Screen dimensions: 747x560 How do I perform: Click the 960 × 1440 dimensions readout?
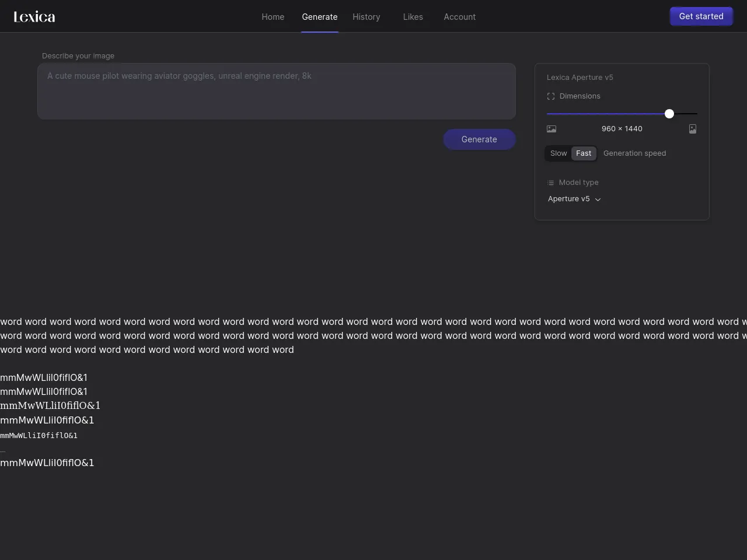coord(622,129)
